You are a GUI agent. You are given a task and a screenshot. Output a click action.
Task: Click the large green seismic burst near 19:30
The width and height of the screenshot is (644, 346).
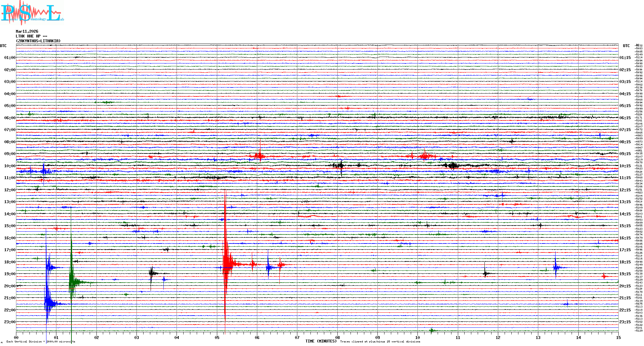click(72, 282)
